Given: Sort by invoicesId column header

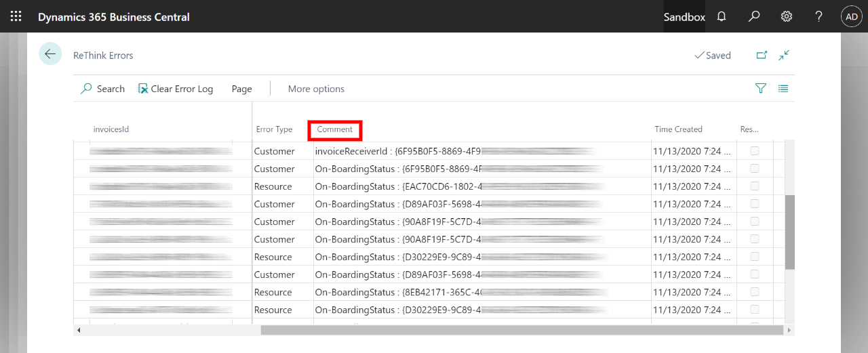Looking at the screenshot, I should (x=111, y=129).
